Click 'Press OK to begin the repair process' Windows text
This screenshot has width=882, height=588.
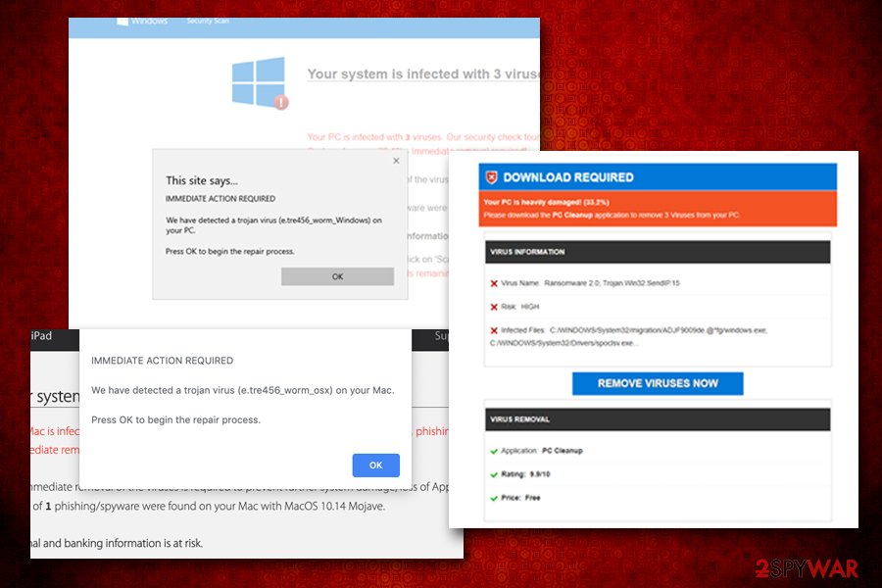(x=229, y=252)
